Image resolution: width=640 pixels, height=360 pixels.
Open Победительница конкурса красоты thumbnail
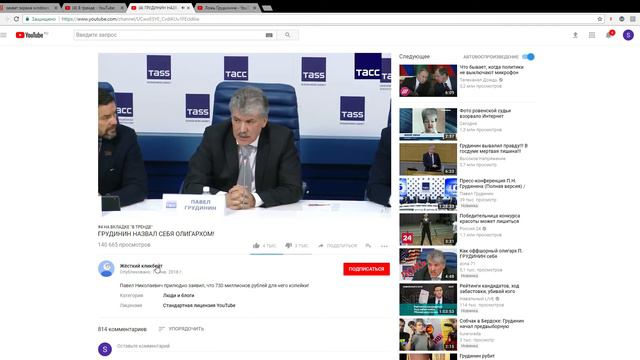point(428,229)
